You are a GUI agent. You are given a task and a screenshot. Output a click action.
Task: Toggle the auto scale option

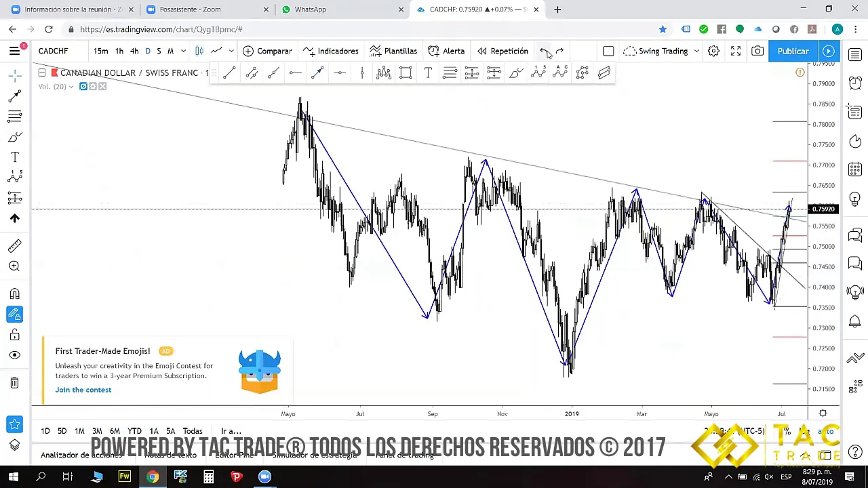[825, 431]
